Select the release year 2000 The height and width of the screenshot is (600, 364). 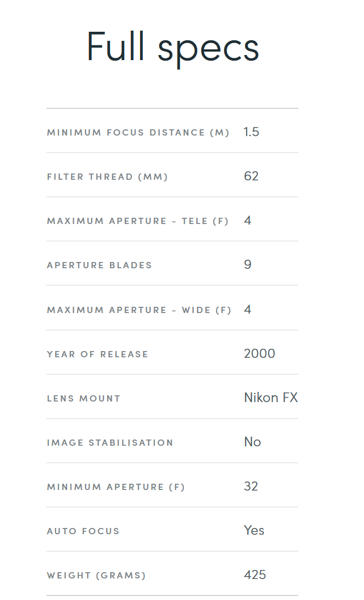[x=259, y=354]
